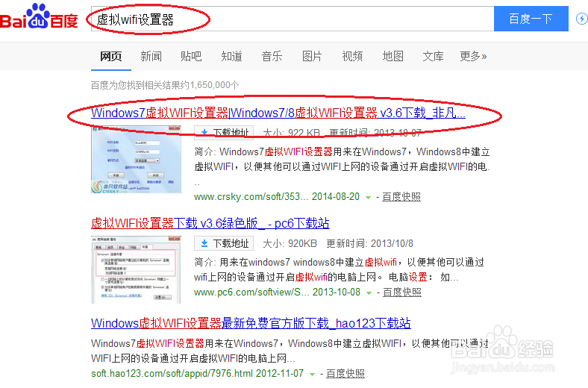588x388 pixels.
Task: Click download arrow icon in crsky result
Action: (204, 132)
